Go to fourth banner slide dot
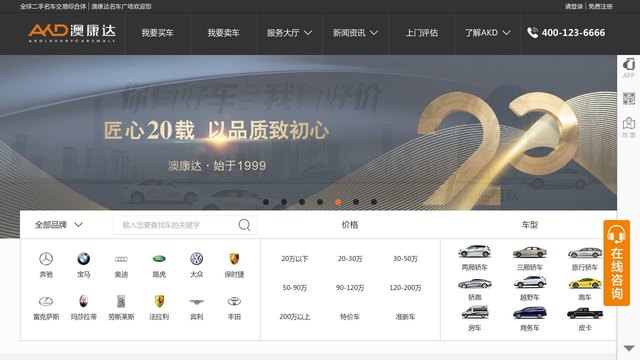This screenshot has height=360, width=640. point(320,202)
